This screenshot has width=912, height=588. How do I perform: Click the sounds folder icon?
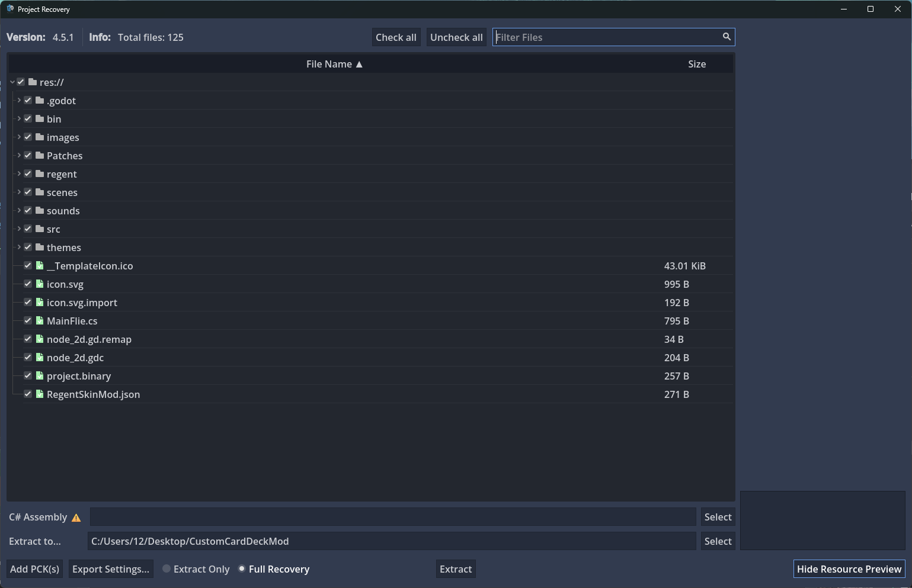(x=40, y=210)
